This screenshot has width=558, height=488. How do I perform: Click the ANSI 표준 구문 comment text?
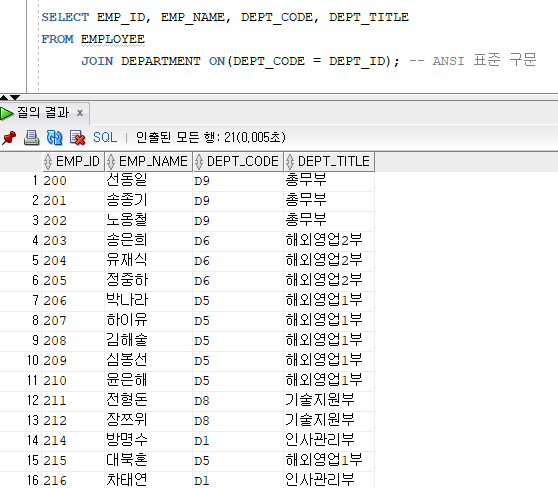pyautogui.click(x=484, y=61)
